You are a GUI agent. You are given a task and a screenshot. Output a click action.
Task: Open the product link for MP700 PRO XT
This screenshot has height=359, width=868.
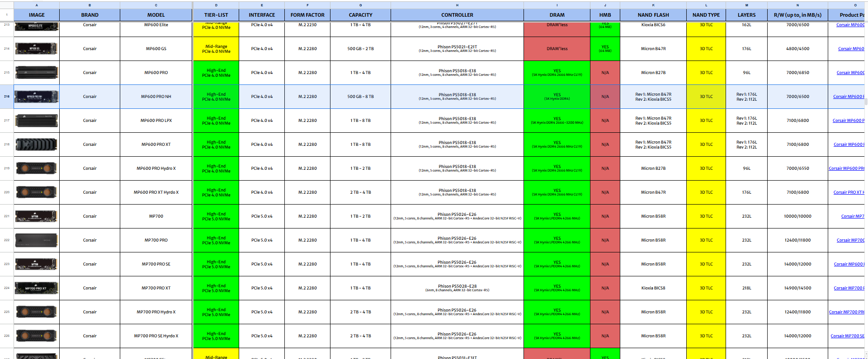(x=849, y=288)
